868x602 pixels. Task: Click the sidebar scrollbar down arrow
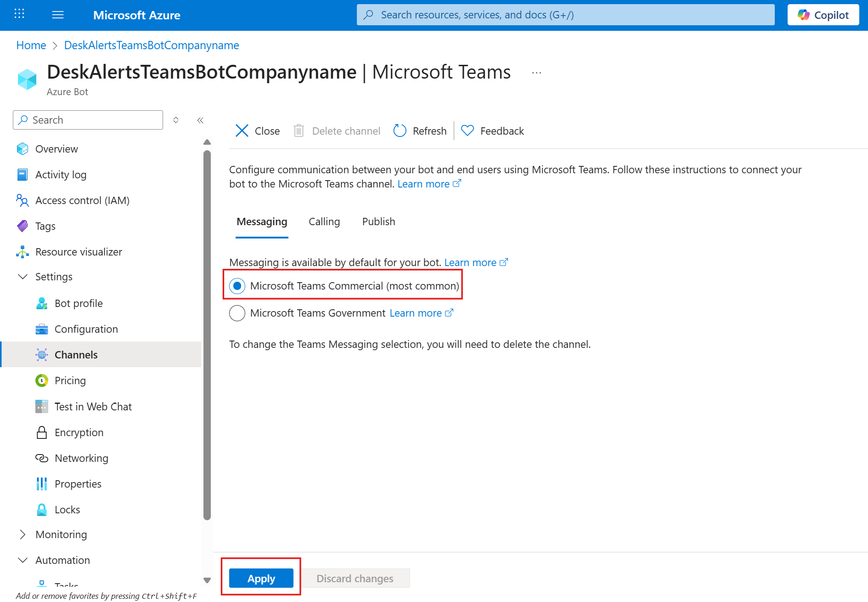point(207,580)
